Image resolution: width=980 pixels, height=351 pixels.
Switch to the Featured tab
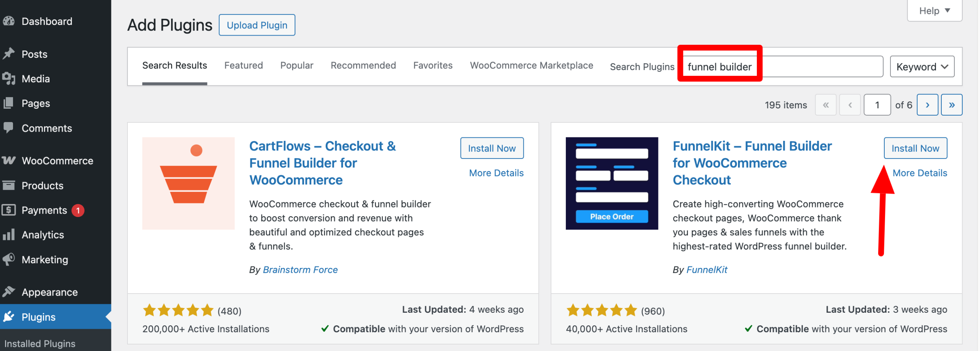(x=243, y=65)
